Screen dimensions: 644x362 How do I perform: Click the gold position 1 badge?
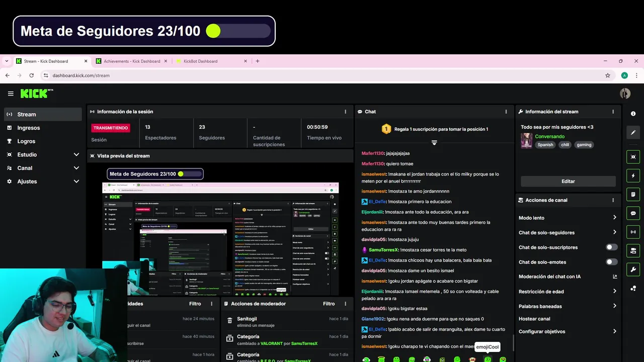coord(386,129)
